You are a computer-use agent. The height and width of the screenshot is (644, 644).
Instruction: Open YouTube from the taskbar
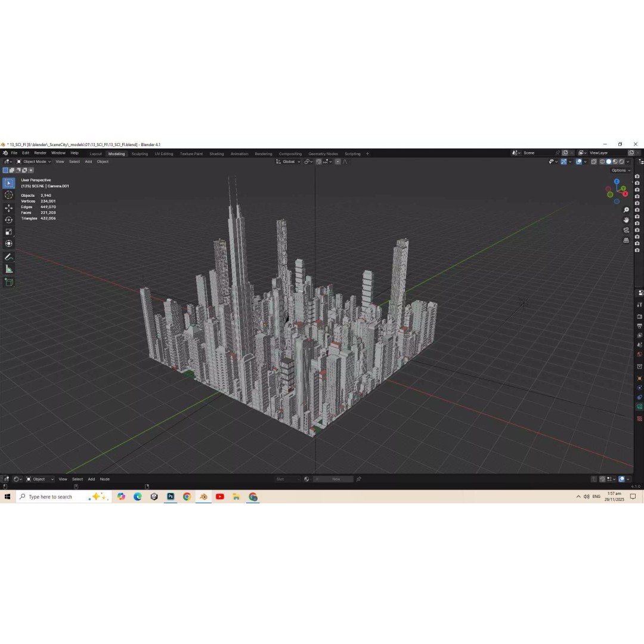(219, 497)
